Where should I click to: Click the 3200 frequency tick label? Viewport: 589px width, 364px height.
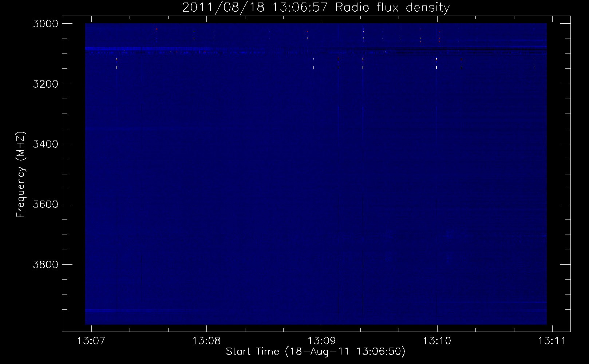tap(46, 84)
